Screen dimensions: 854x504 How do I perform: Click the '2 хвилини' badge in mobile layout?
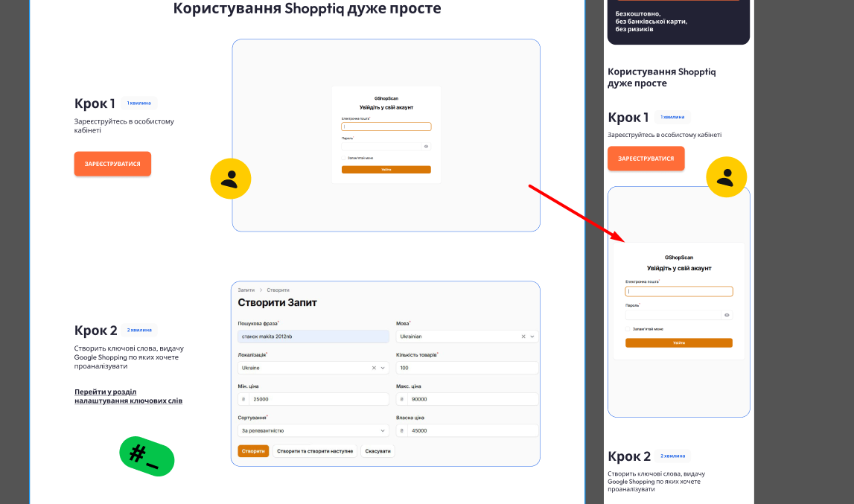pos(672,456)
